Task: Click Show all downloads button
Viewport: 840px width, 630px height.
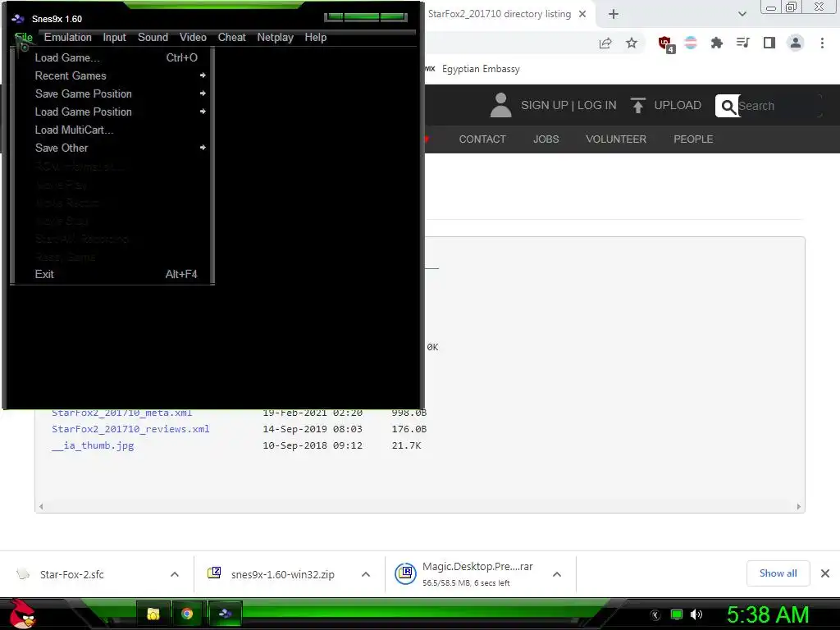Action: pyautogui.click(x=778, y=573)
